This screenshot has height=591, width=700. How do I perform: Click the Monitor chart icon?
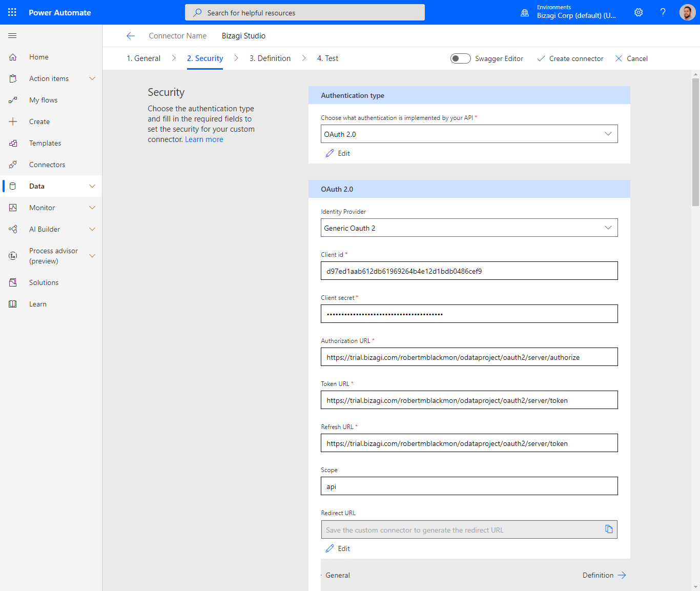[x=13, y=208]
